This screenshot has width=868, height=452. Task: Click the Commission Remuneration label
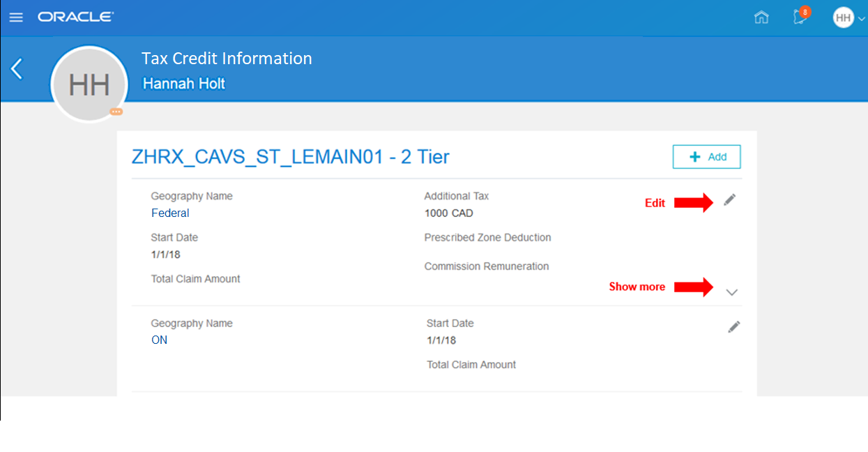click(486, 266)
